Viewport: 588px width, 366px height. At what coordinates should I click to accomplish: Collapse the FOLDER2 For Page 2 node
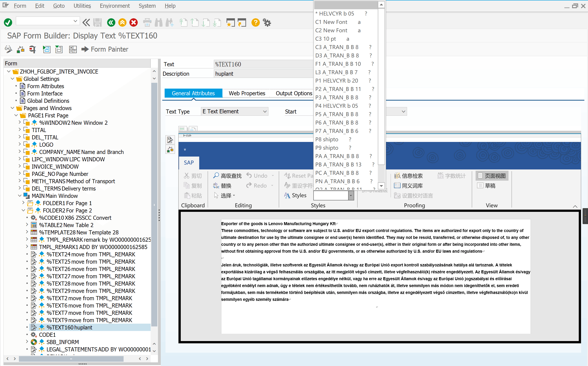23,210
